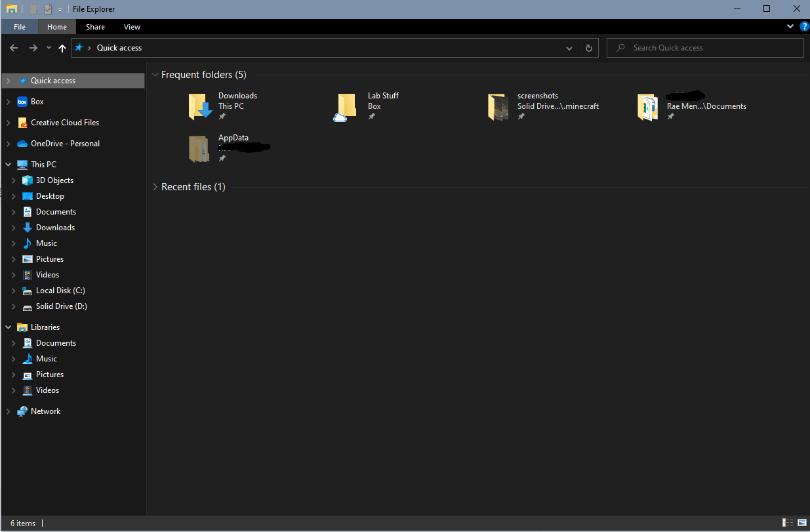The width and height of the screenshot is (810, 532).
Task: Click the Network icon in sidebar
Action: (22, 411)
